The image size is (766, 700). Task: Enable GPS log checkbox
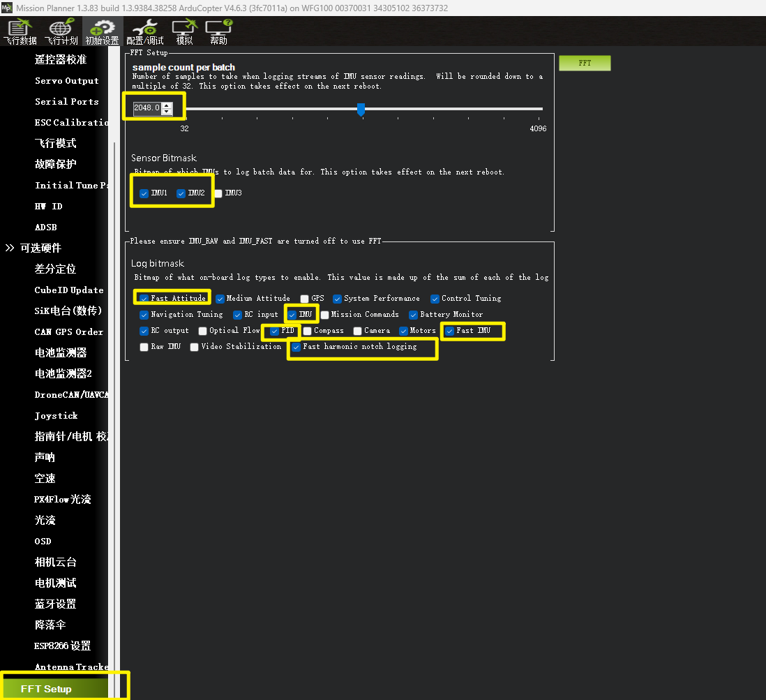pos(304,299)
